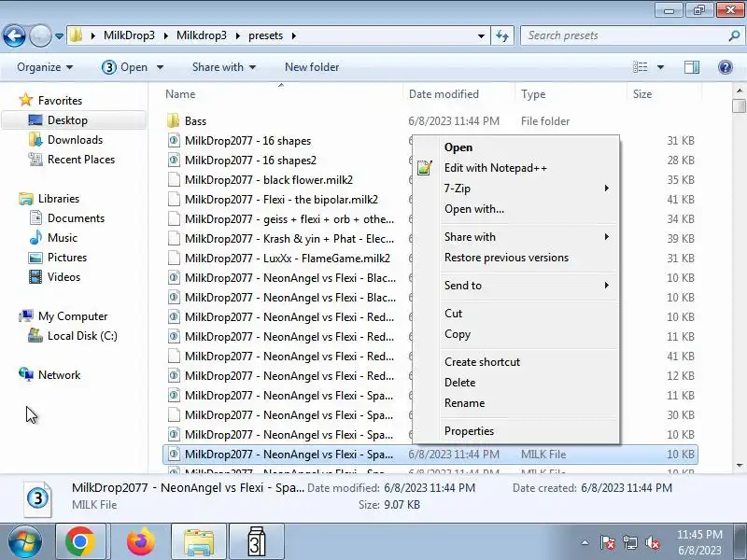This screenshot has height=560, width=747.
Task: Open the Pictures library
Action: (x=58, y=258)
